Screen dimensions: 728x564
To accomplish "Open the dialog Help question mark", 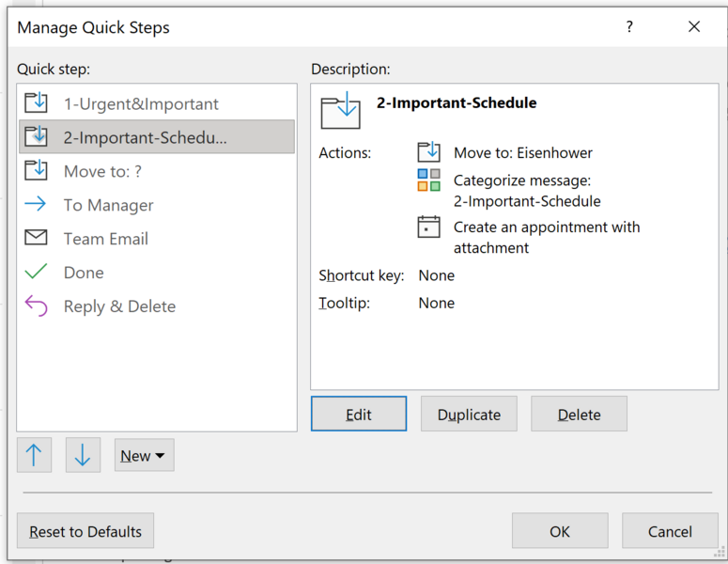I will tap(629, 27).
